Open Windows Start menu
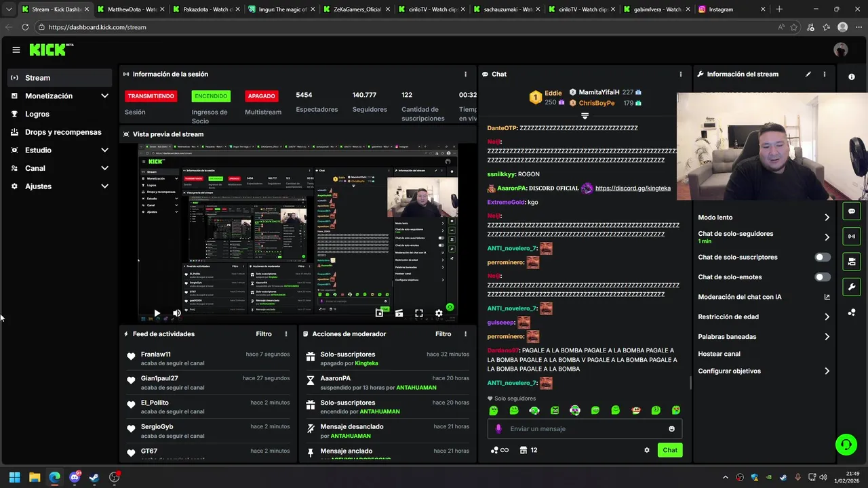This screenshot has height=488, width=868. (x=14, y=477)
